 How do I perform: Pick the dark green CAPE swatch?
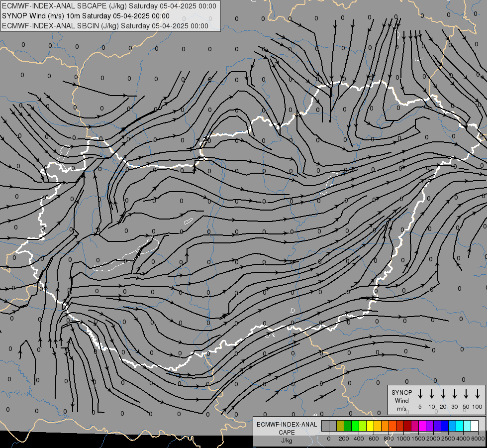pos(348,426)
